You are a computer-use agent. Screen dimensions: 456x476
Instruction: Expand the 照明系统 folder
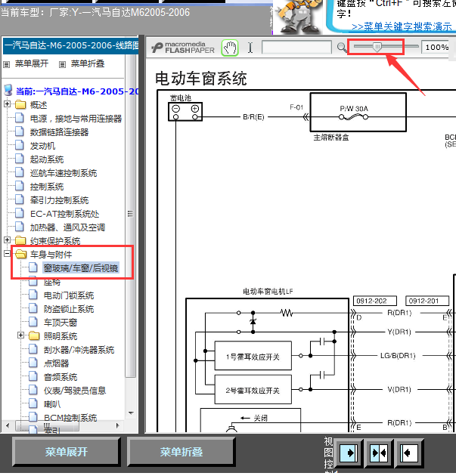[20, 335]
